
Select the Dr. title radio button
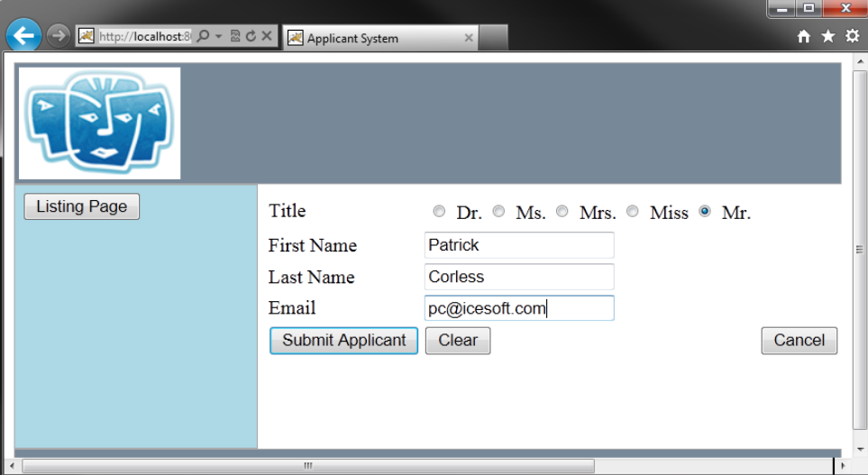[x=439, y=212]
